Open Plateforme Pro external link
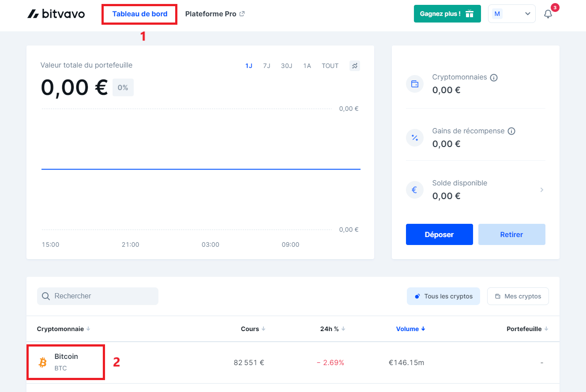This screenshot has width=586, height=392. click(215, 14)
